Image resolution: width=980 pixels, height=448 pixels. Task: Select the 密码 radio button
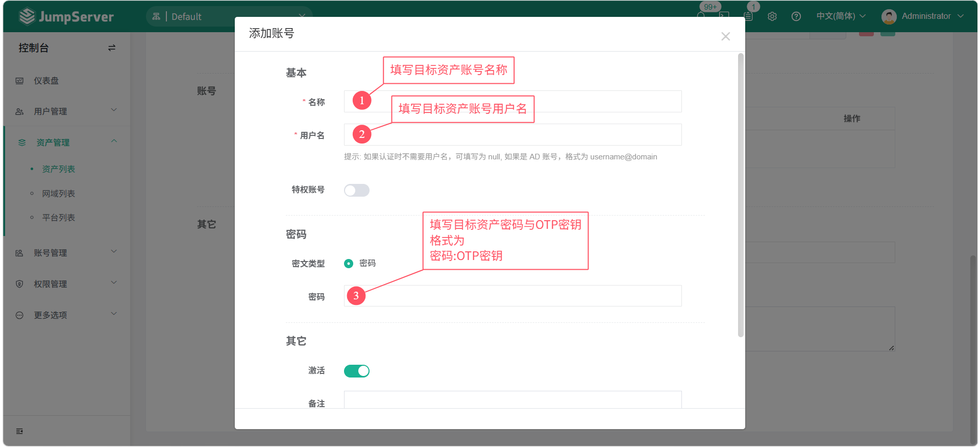(349, 264)
